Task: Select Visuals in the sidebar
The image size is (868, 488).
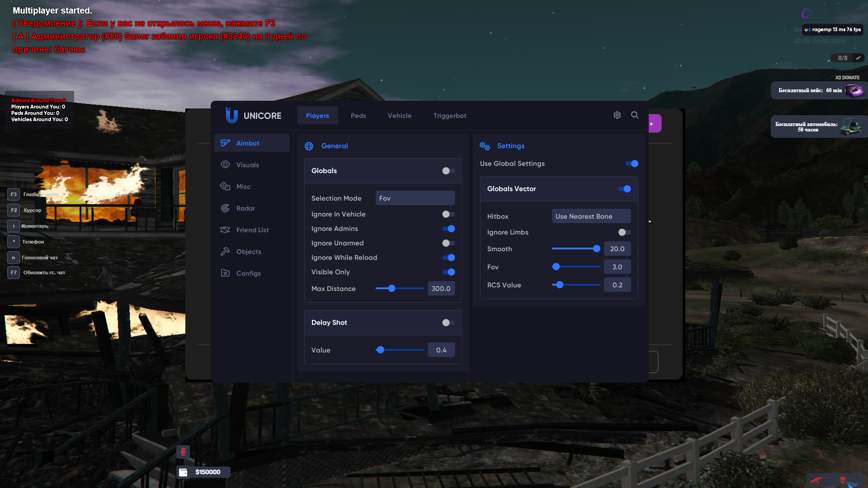Action: (252, 164)
